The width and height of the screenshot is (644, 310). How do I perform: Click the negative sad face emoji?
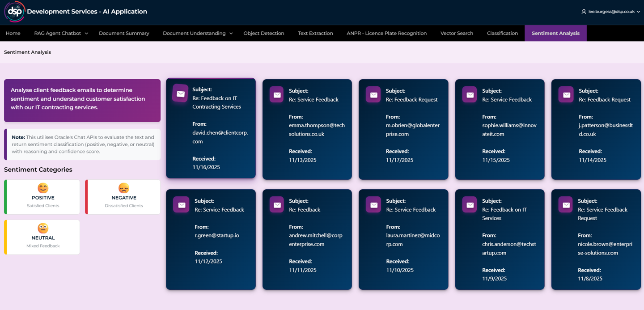coord(124,188)
